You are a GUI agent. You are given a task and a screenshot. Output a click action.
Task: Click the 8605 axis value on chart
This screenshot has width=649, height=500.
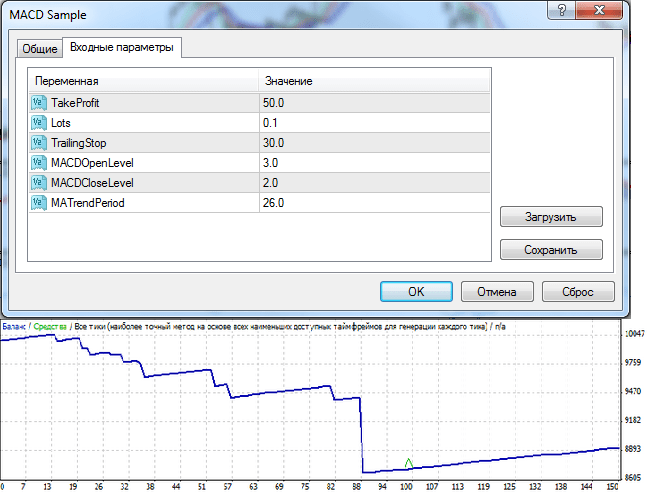632,477
